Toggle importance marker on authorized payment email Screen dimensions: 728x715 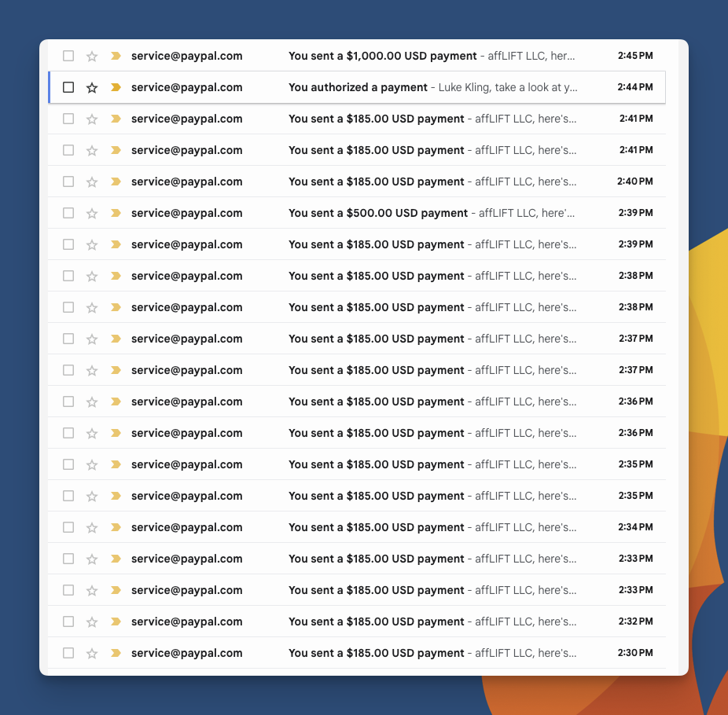point(116,87)
